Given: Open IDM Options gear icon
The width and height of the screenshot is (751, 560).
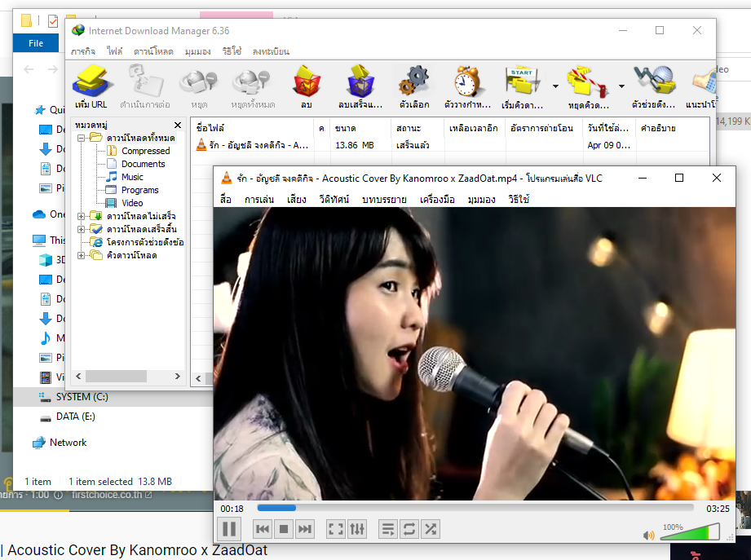Looking at the screenshot, I should click(x=414, y=87).
